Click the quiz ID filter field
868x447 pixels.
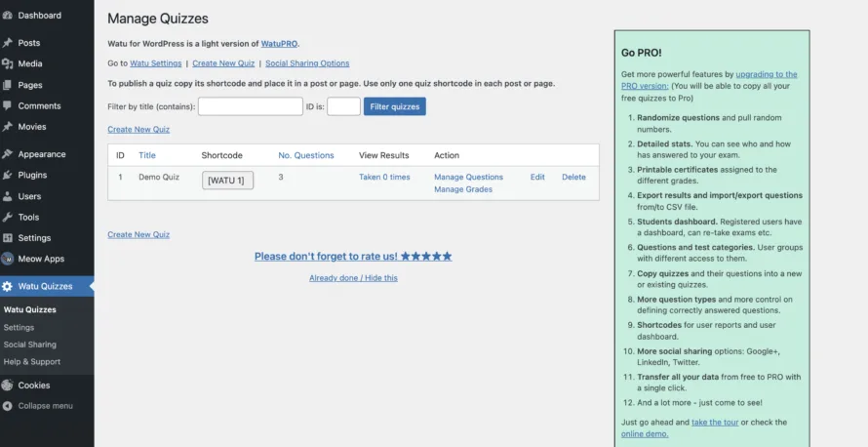[343, 106]
